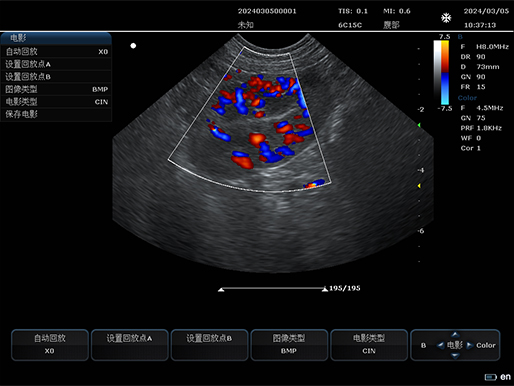Screen dimensions: 514x386
Task: Click the bottom 自动回放 X0 button
Action: [50, 345]
